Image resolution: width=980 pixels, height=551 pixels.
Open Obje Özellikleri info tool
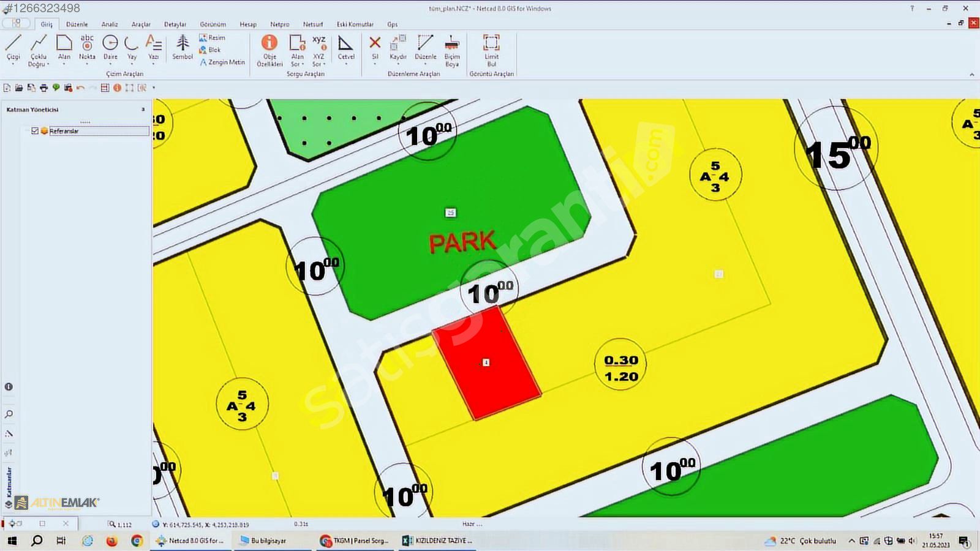[x=269, y=49]
